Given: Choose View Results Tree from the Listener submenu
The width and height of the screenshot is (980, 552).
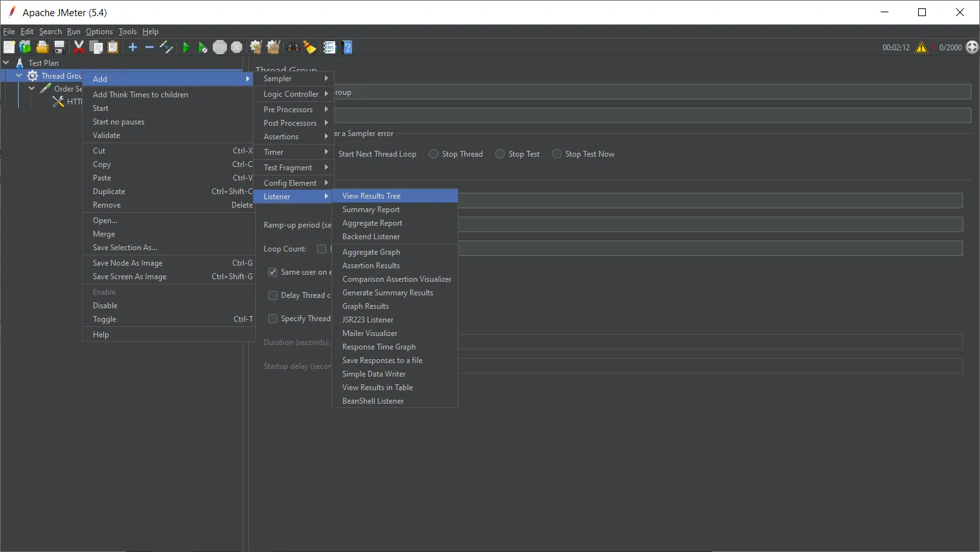Looking at the screenshot, I should pyautogui.click(x=395, y=196).
